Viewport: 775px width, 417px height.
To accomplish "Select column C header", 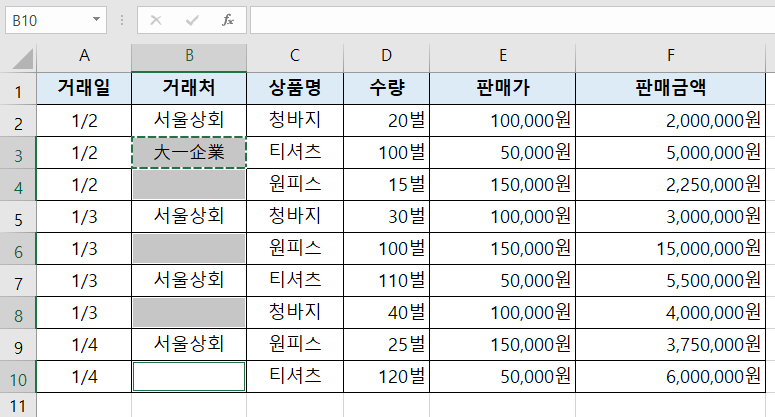I will (295, 56).
